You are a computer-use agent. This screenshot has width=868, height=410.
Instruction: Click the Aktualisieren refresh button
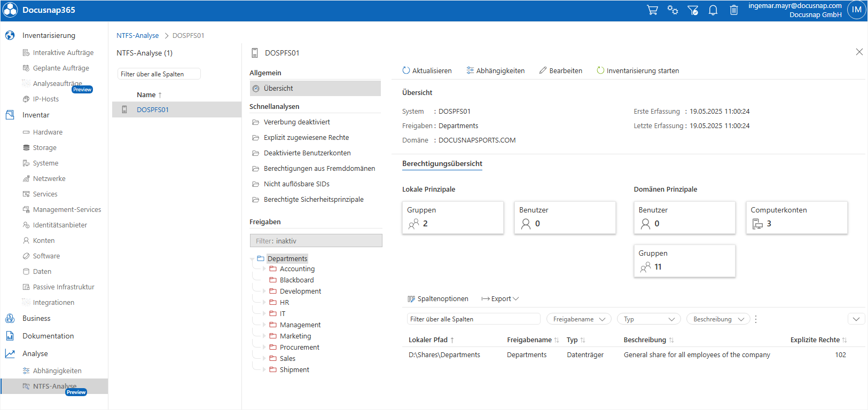tap(427, 70)
